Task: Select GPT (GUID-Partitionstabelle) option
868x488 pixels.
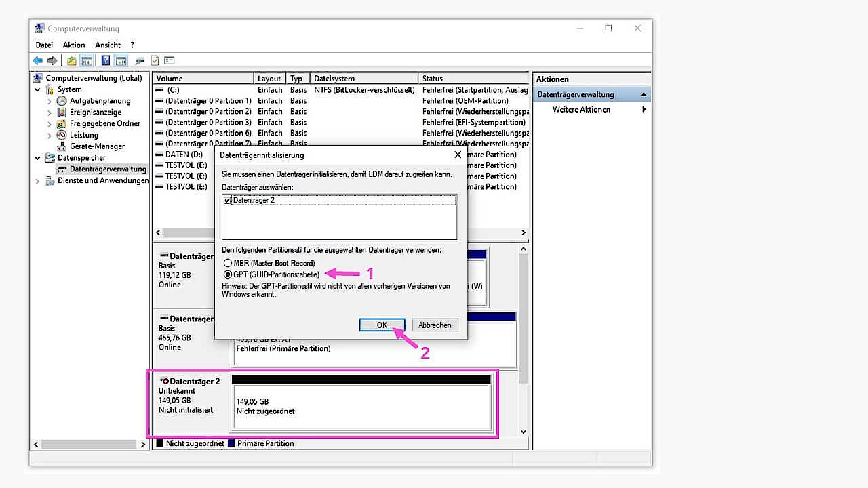Action: tap(228, 274)
